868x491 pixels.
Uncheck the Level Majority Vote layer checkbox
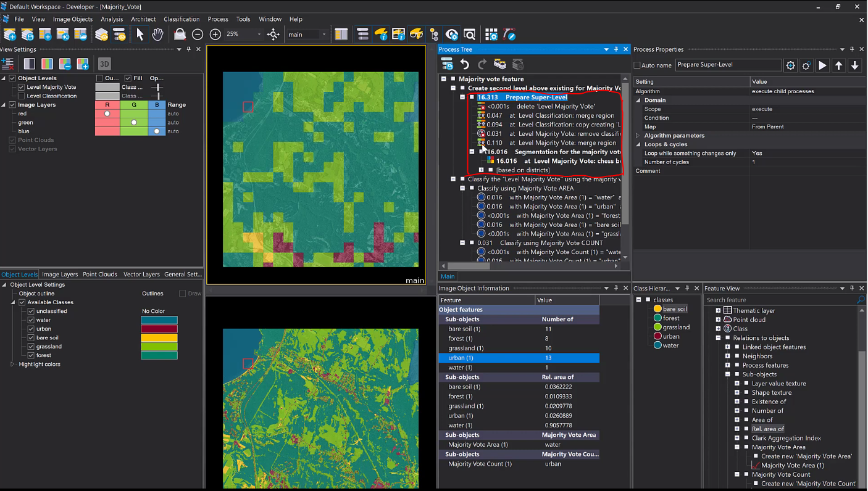click(x=22, y=88)
